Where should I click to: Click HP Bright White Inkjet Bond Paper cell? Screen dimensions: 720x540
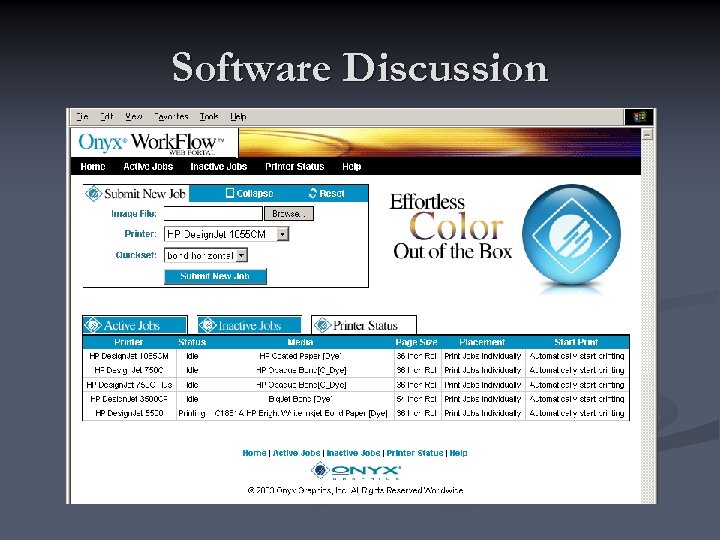(301, 413)
